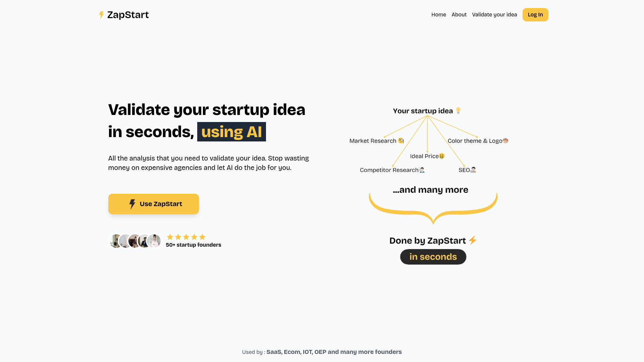Click the Your startup idea central node
This screenshot has width=644, height=362.
coord(427,111)
